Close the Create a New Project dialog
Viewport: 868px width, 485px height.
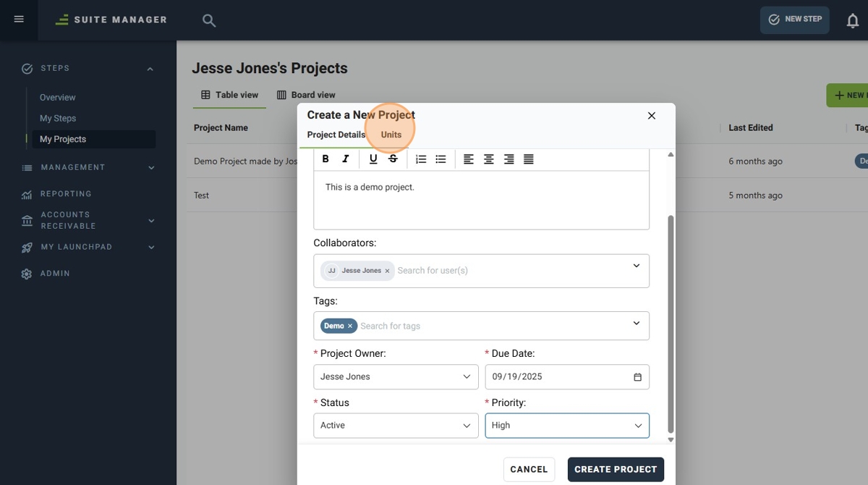(x=652, y=116)
